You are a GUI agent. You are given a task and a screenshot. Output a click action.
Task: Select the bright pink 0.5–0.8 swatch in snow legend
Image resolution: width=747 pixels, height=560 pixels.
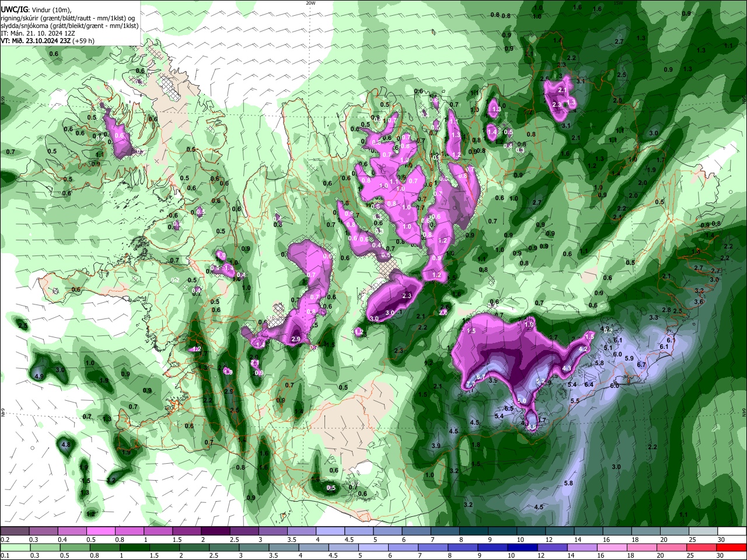[101, 531]
